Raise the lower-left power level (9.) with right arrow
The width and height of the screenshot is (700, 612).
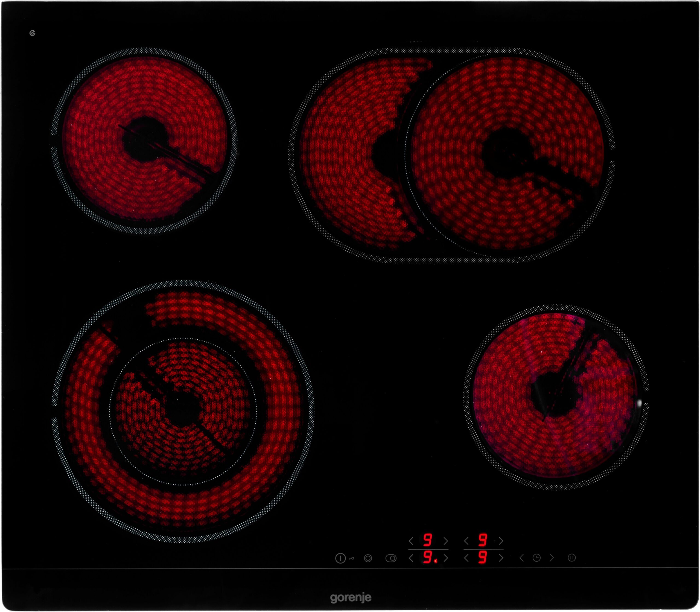click(x=446, y=558)
